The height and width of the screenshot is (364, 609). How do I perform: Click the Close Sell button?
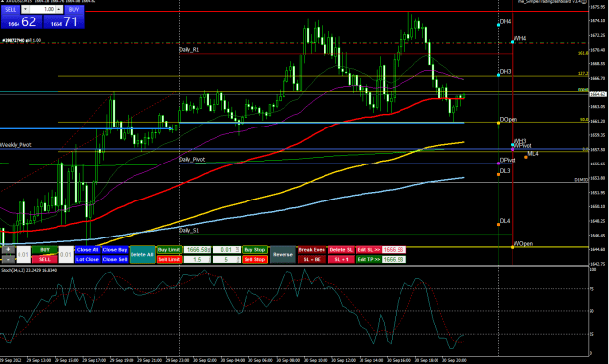(115, 259)
